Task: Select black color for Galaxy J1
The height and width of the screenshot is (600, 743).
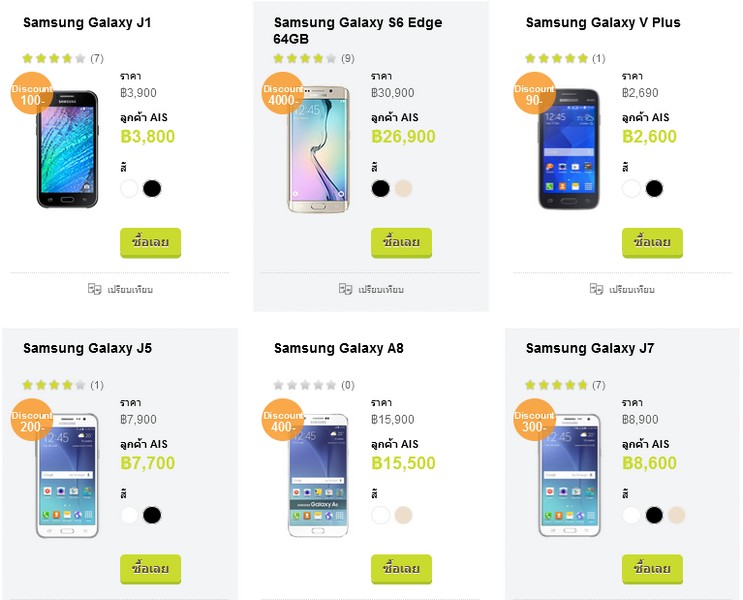Action: pos(152,188)
